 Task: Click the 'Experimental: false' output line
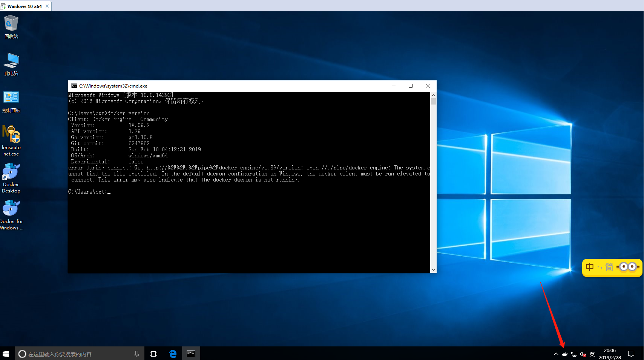(107, 162)
